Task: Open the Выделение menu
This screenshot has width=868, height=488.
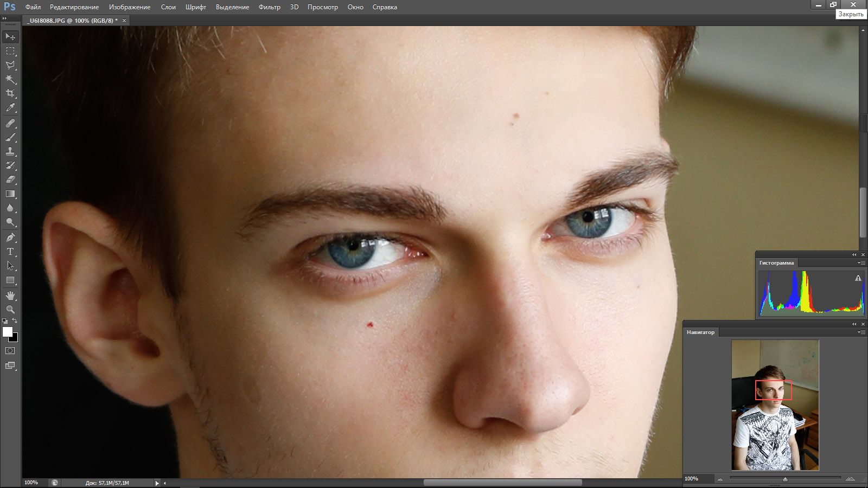Action: point(233,7)
